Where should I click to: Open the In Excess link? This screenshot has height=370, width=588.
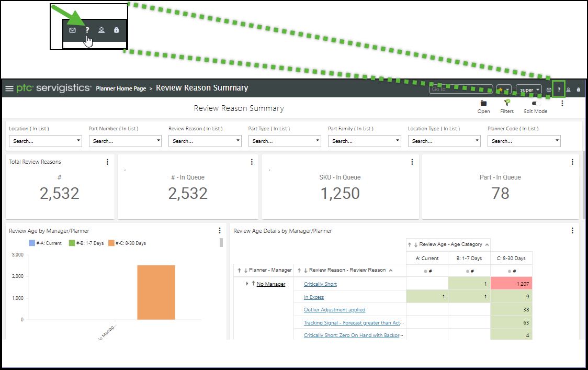pos(314,297)
